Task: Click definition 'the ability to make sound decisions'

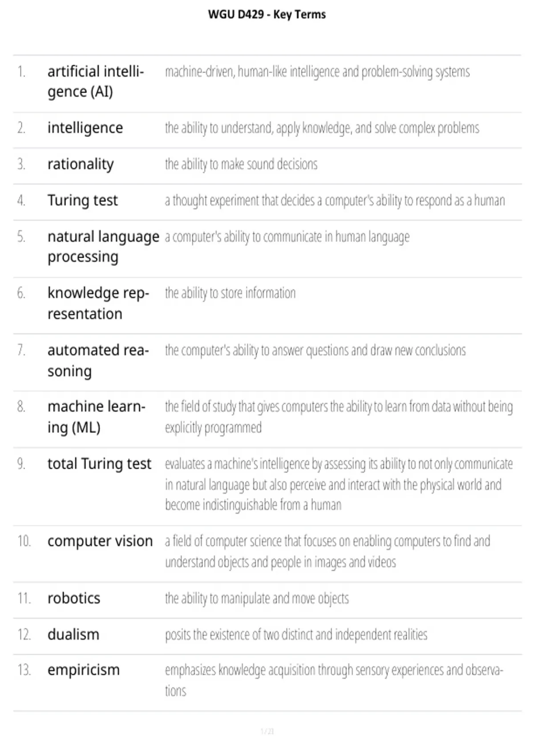Action: point(241,165)
